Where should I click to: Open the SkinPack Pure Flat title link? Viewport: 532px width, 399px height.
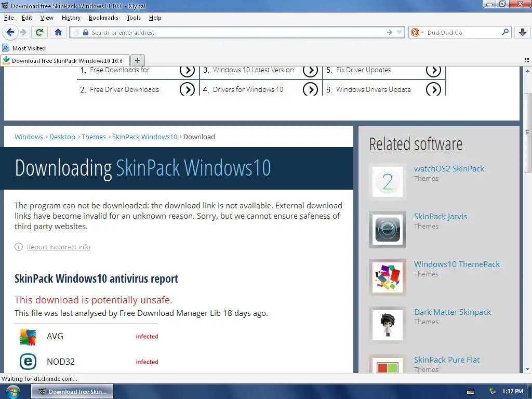point(447,360)
